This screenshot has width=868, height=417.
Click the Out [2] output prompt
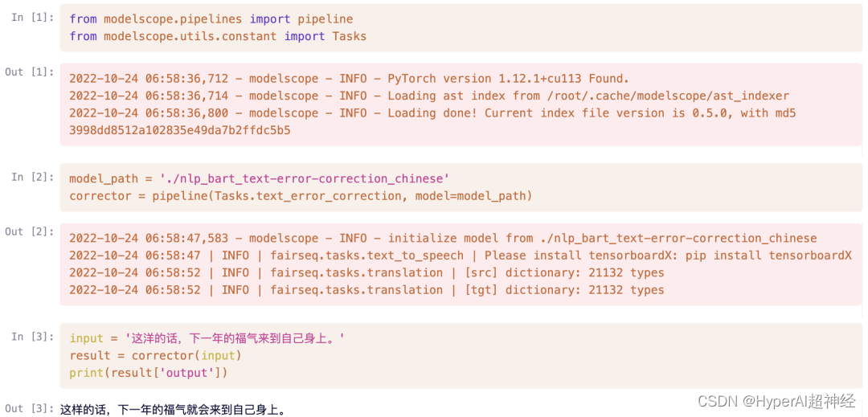pos(31,231)
